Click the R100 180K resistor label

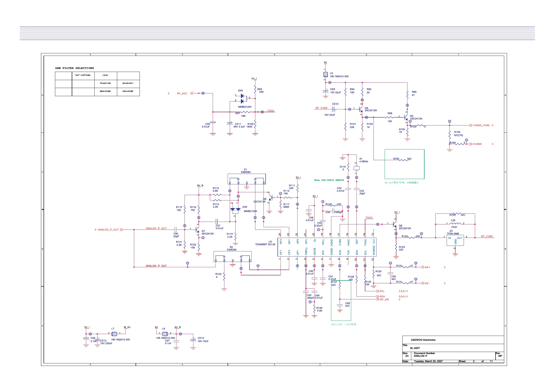pyautogui.click(x=250, y=125)
